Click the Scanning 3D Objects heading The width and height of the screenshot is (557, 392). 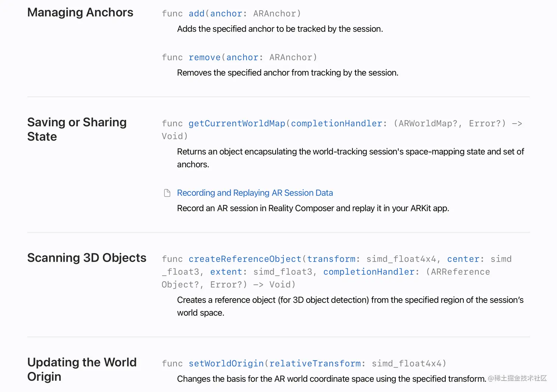point(87,258)
